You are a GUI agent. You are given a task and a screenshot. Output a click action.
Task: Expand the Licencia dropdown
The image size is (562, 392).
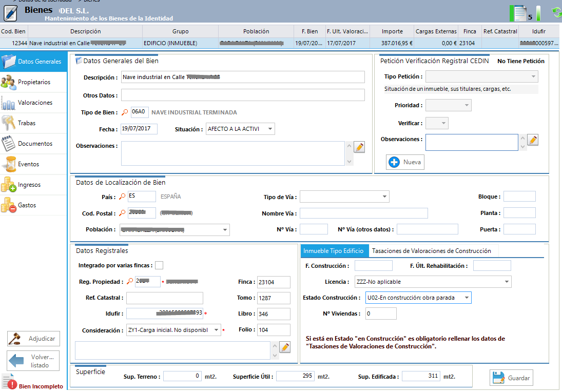433,282
